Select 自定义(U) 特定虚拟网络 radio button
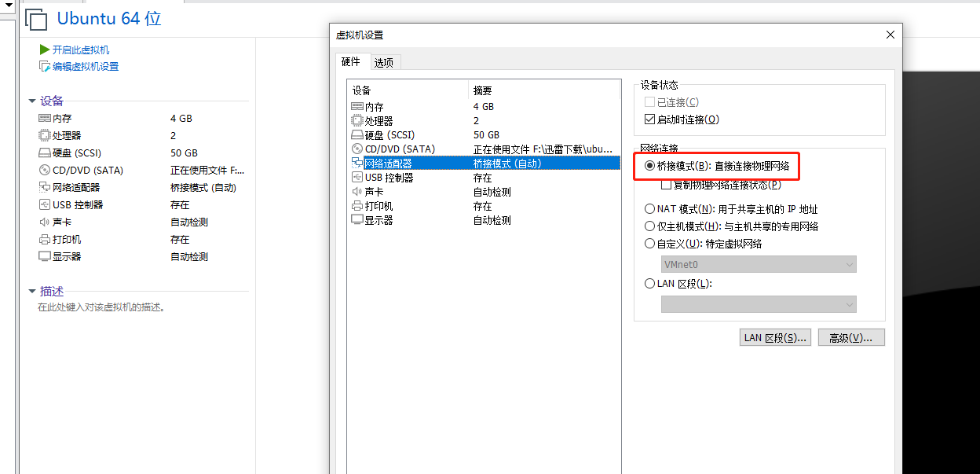Screen dimensions: 980x474 [x=649, y=244]
